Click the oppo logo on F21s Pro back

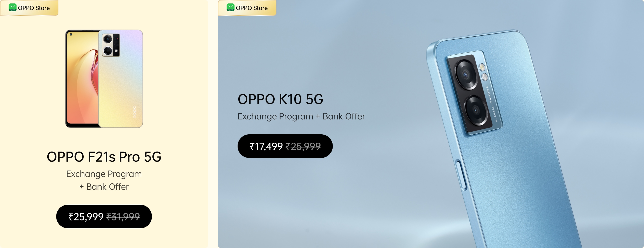point(134,112)
